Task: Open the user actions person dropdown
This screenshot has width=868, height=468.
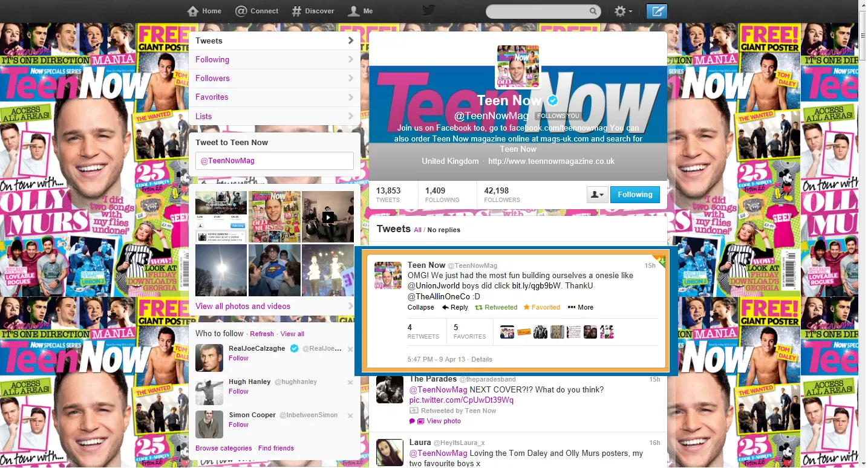Action: pyautogui.click(x=597, y=194)
